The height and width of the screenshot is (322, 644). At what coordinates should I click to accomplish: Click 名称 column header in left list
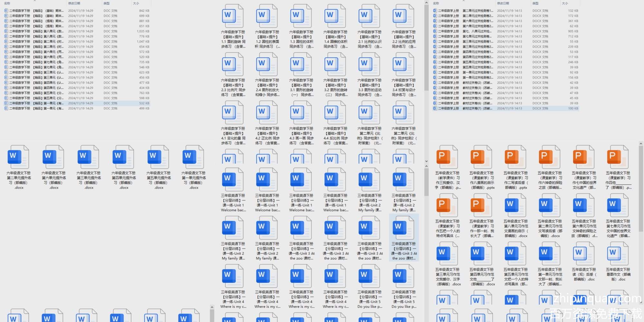pyautogui.click(x=7, y=3)
